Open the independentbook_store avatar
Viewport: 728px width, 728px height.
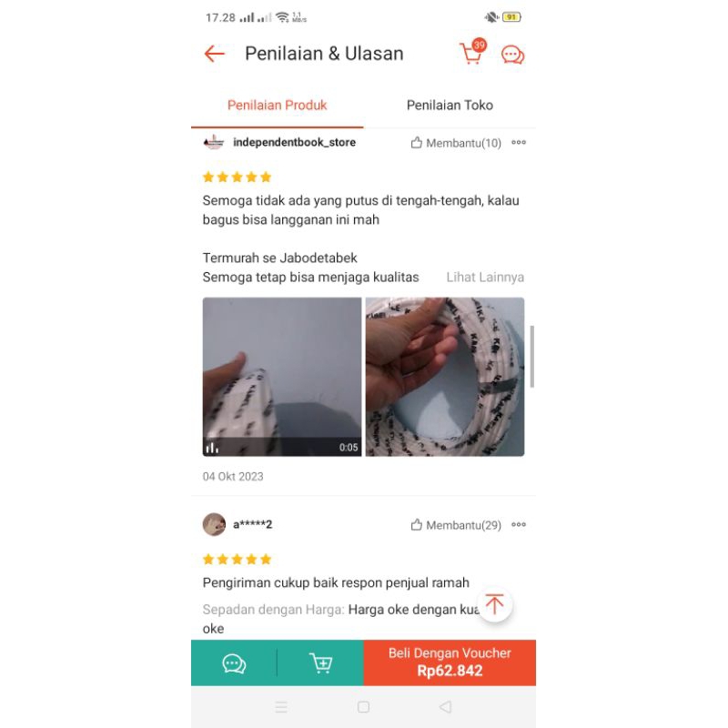tap(214, 142)
